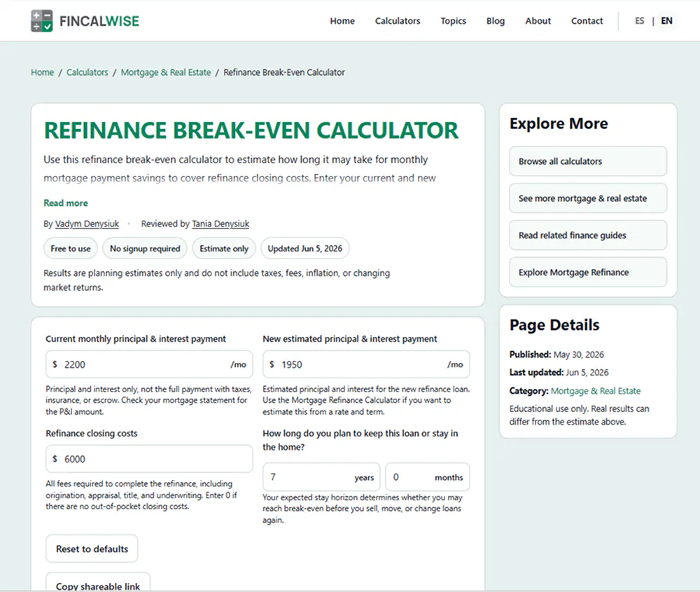Open See more mortgage & real estate

coord(588,198)
